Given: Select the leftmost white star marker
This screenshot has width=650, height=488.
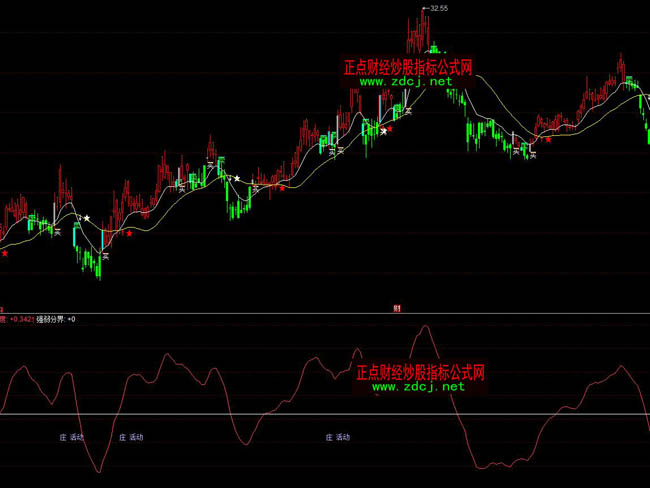Looking at the screenshot, I should [87, 218].
